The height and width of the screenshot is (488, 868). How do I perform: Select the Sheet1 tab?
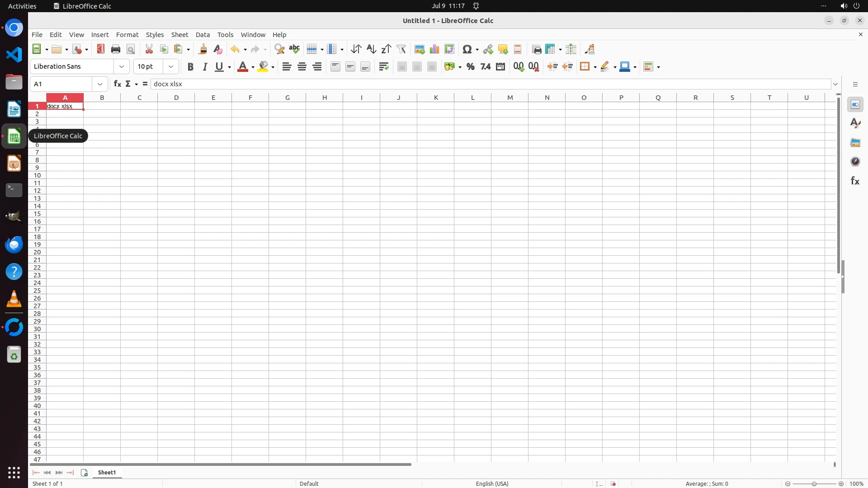click(x=107, y=473)
